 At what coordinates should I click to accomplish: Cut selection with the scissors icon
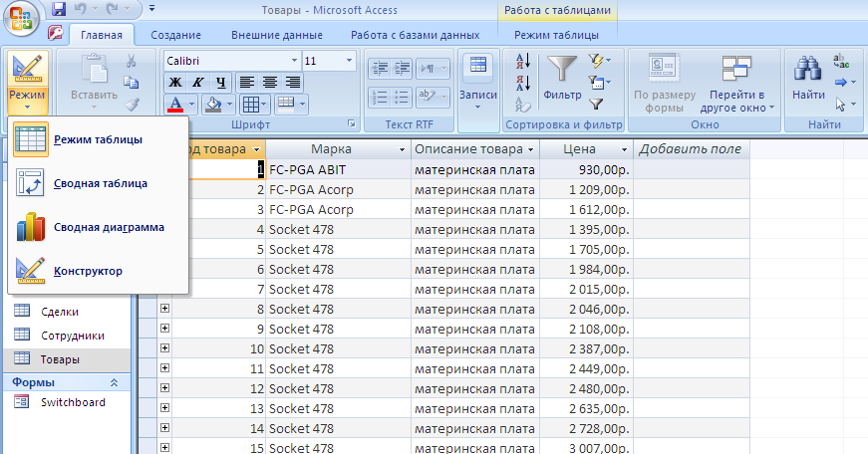point(132,61)
